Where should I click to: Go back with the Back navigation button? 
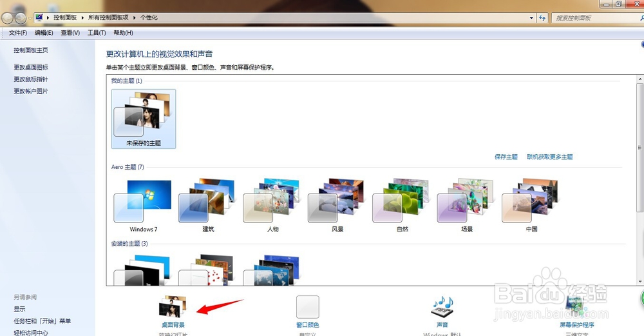coord(7,18)
